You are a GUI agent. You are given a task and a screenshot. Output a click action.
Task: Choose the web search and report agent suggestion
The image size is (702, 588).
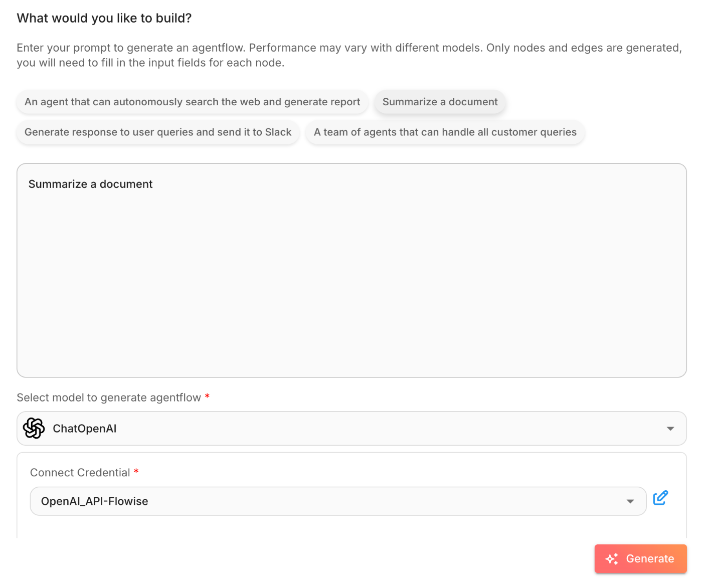pos(192,102)
